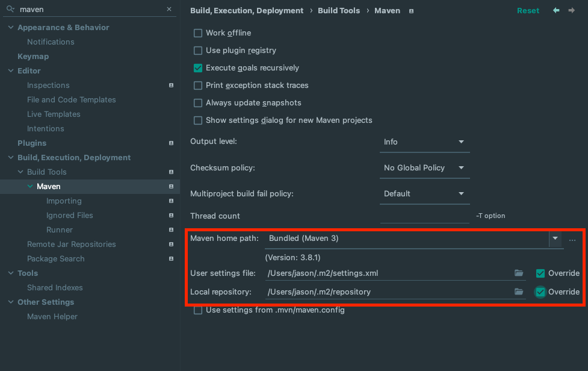Click the back navigation arrow
The height and width of the screenshot is (371, 588).
pos(556,11)
